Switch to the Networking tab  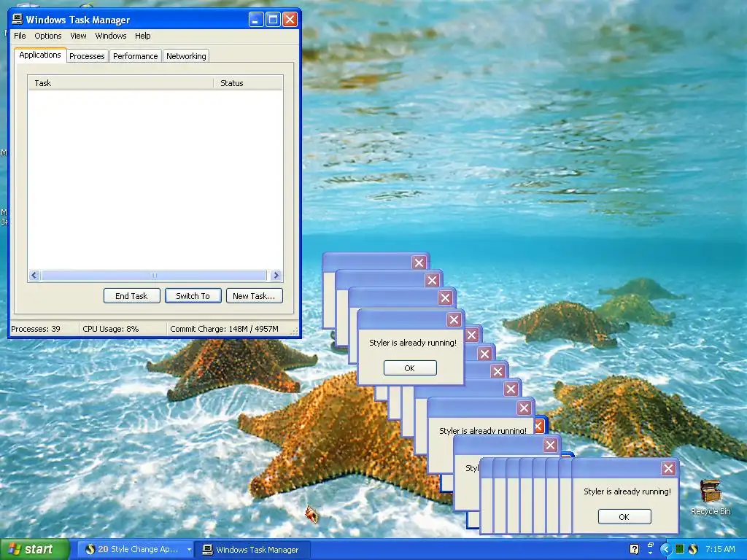[x=186, y=56]
